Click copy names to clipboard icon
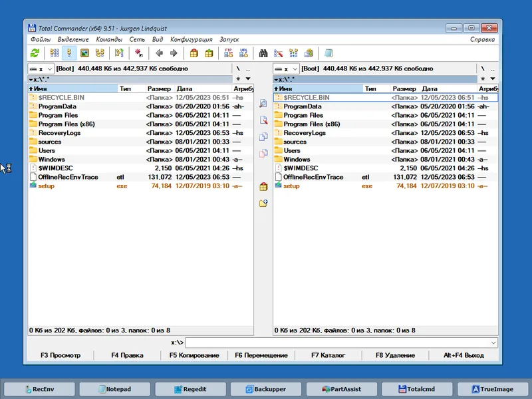532x399 pixels. click(309, 53)
